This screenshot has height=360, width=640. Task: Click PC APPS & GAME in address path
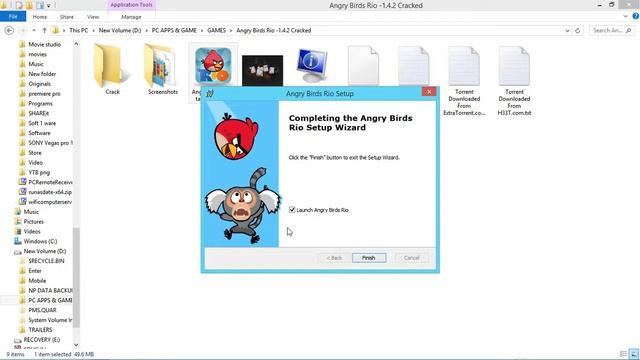[174, 30]
